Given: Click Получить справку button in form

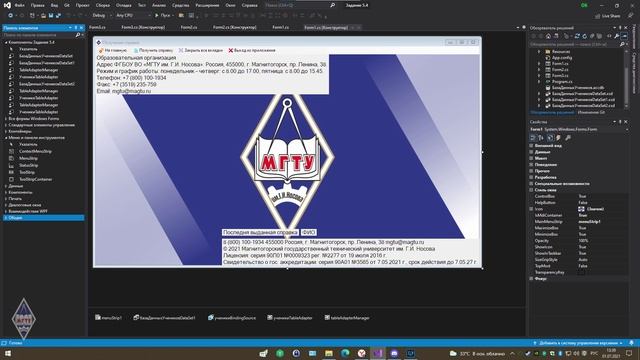Looking at the screenshot, I should click(x=153, y=50).
